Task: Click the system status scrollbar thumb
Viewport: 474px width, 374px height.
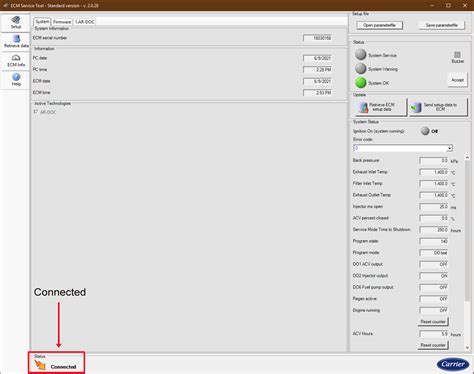Action: [467, 230]
